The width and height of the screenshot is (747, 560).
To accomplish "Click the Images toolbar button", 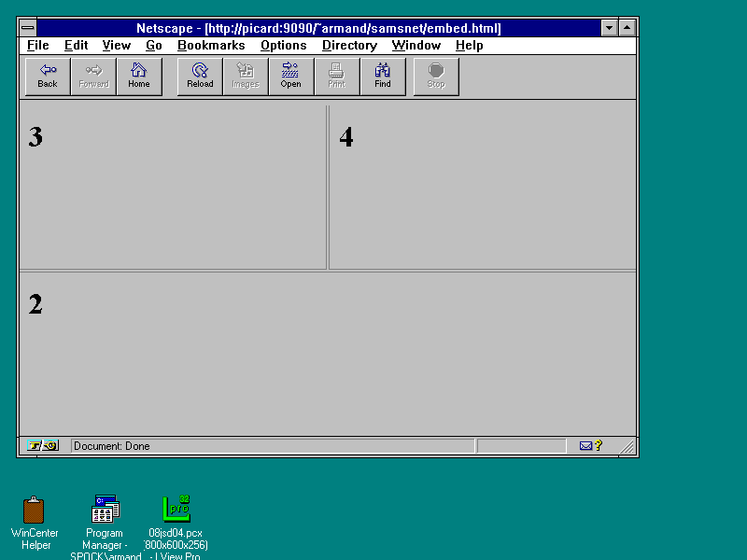I will (246, 76).
